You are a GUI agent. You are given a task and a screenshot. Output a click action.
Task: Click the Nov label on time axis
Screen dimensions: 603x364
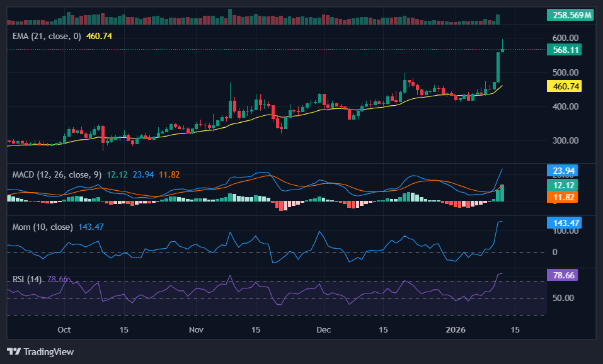point(197,329)
